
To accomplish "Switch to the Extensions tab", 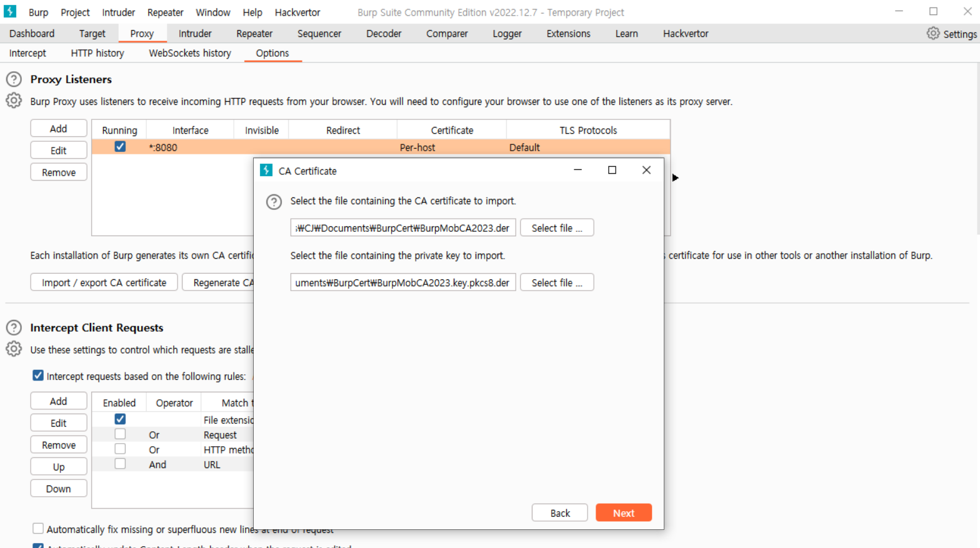I will coord(568,34).
